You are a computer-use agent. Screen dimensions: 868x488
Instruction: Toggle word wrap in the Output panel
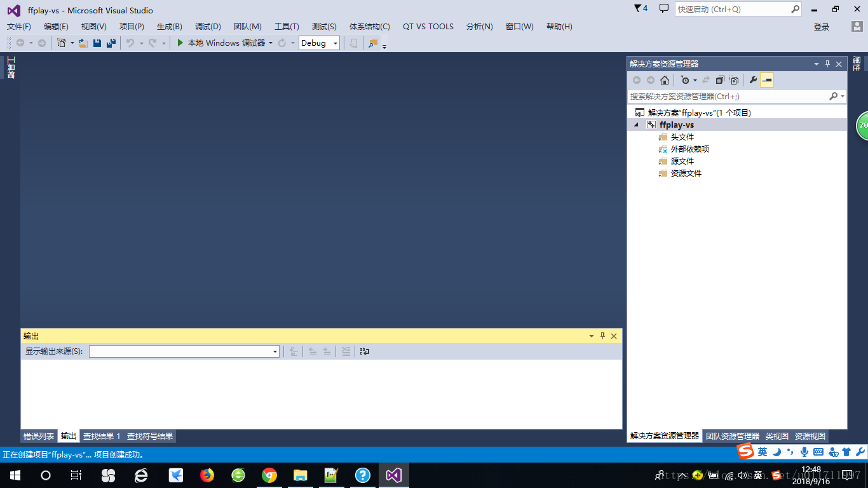coord(365,351)
